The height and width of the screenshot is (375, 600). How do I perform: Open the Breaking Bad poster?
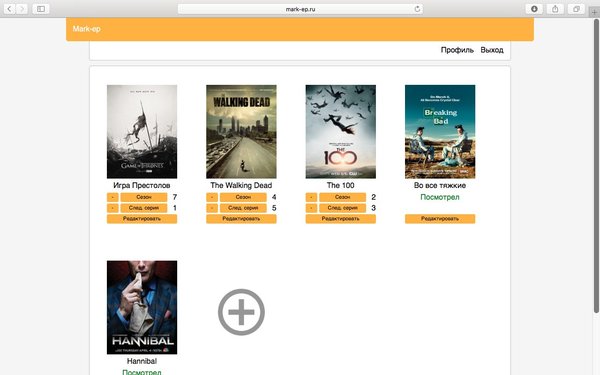(x=440, y=132)
